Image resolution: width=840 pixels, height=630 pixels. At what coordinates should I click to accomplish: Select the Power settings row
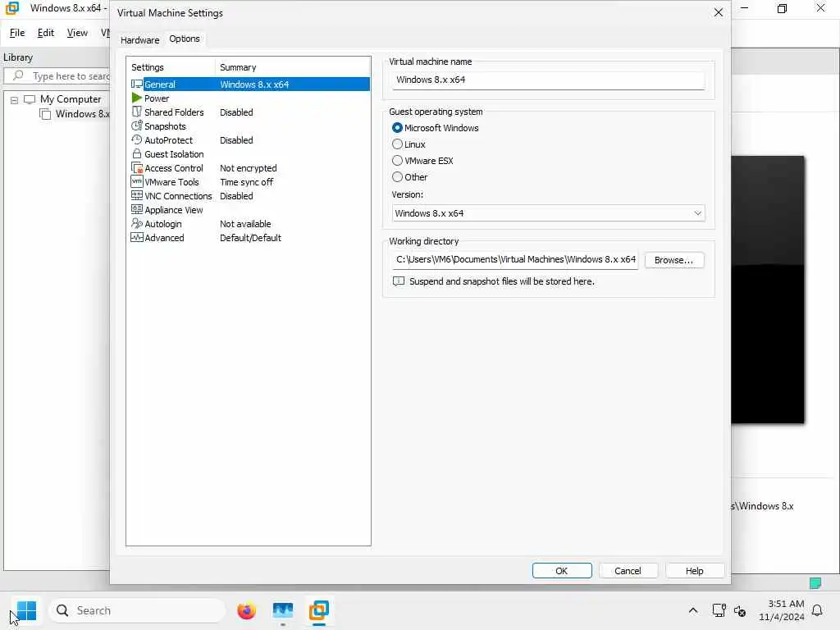click(x=248, y=98)
